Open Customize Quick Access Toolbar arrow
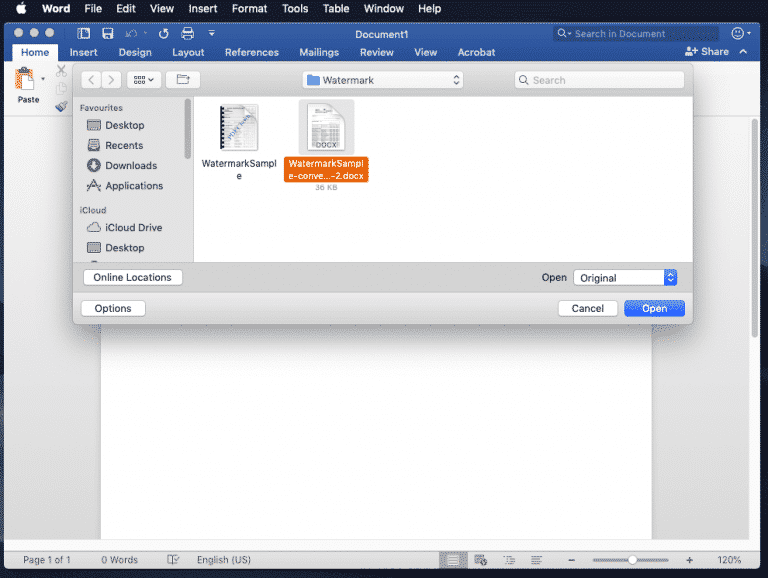 click(212, 33)
